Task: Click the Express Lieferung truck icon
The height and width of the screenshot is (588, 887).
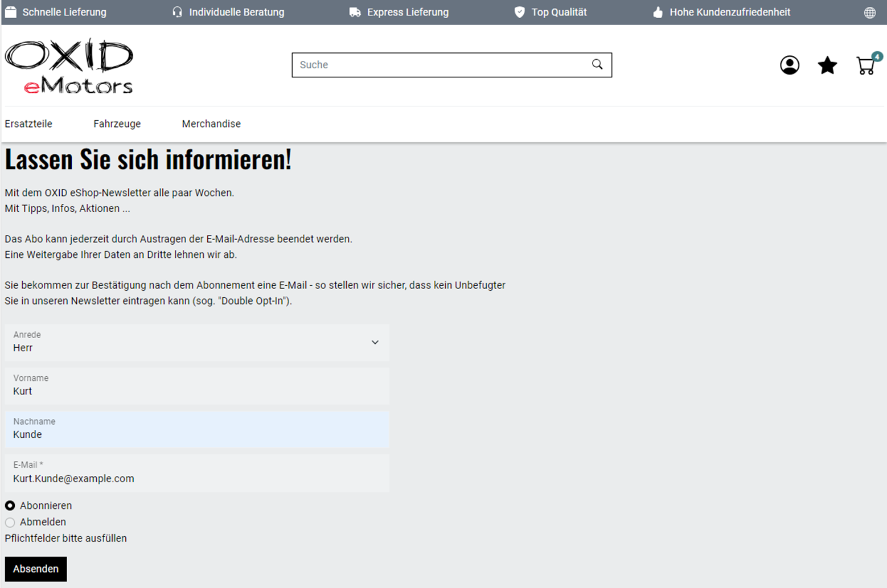Action: tap(355, 12)
